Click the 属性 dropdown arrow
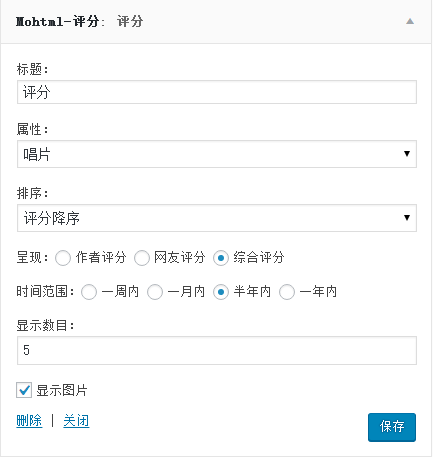 407,154
